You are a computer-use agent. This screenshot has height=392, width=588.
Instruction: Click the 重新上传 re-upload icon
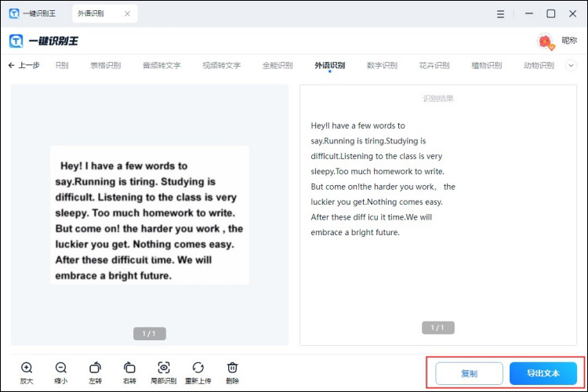point(198,368)
